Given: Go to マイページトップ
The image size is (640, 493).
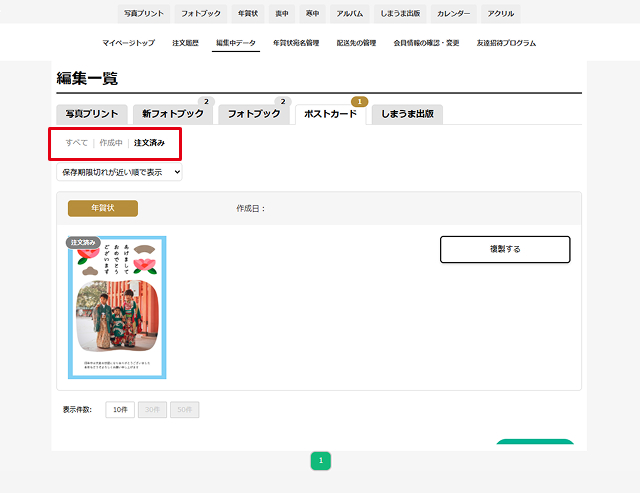Looking at the screenshot, I should click(129, 43).
